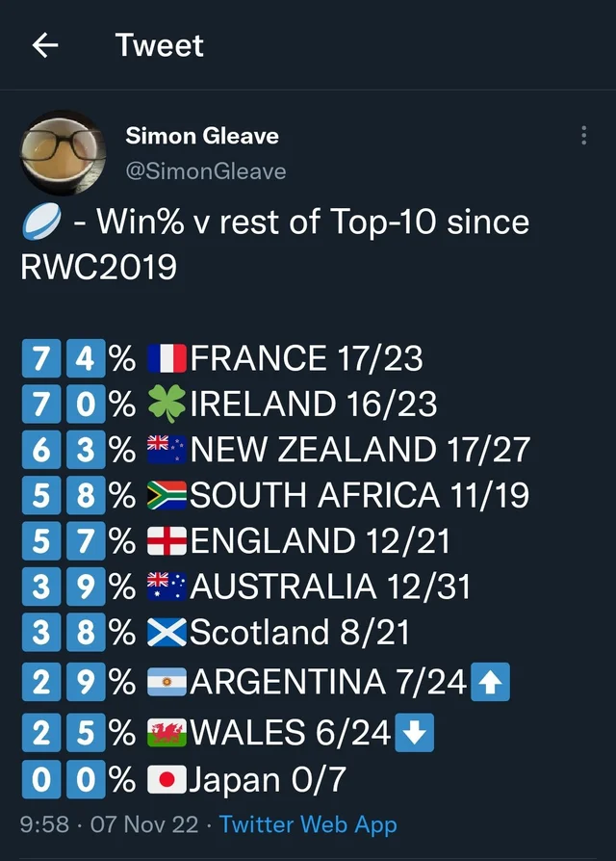Screen dimensions: 616x861
Task: Click the up arrow beside Argentina
Action: (x=492, y=683)
